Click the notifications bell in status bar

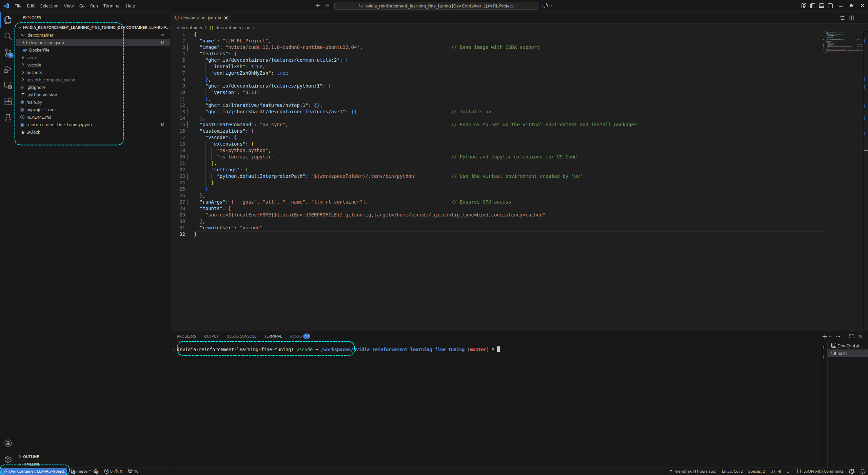pyautogui.click(x=862, y=471)
